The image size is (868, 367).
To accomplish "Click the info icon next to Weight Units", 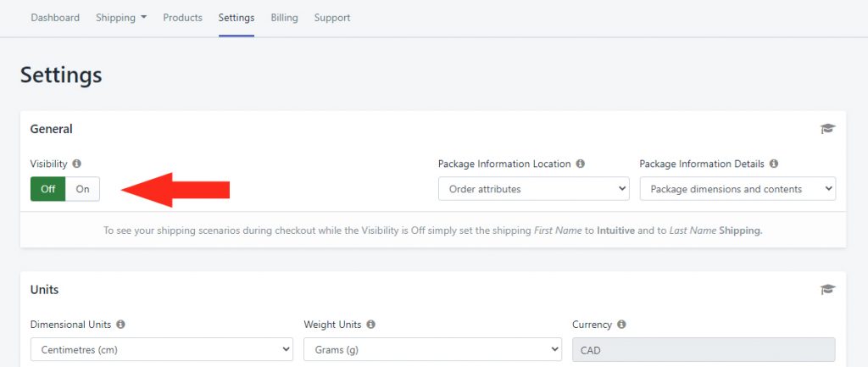I will [x=371, y=325].
